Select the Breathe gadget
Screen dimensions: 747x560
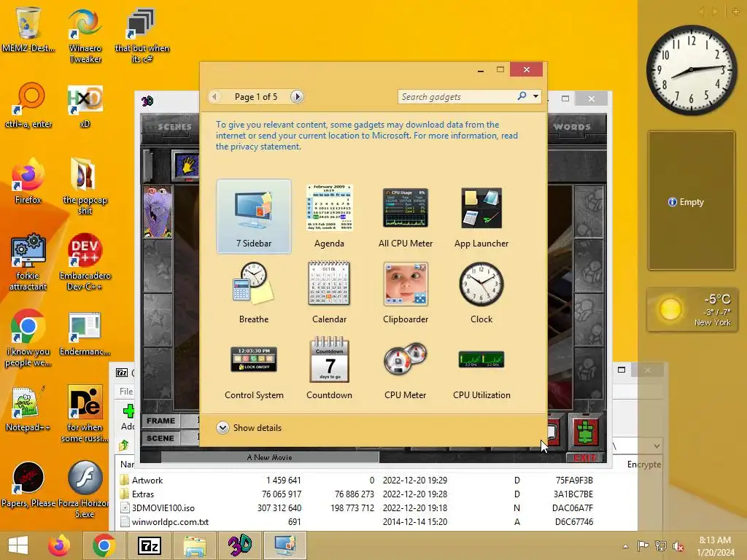pos(253,292)
